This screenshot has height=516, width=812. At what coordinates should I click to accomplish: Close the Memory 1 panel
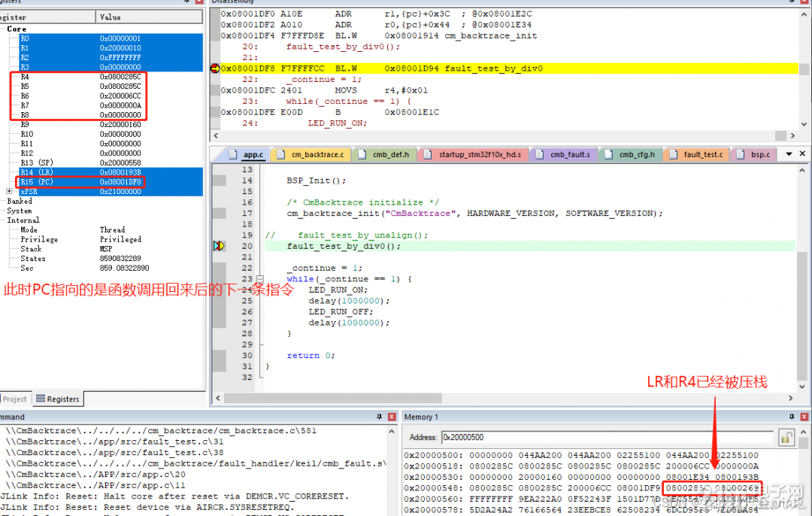[x=804, y=417]
